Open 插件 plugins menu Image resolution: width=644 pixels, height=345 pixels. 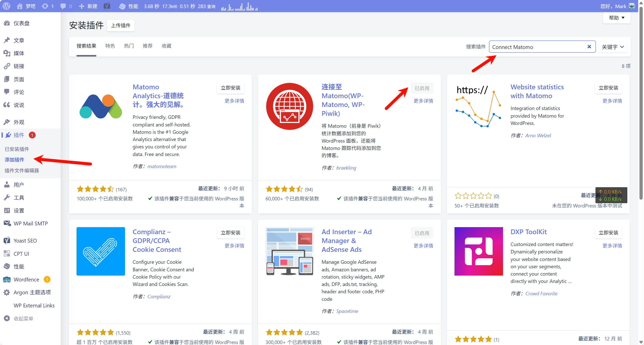(19, 135)
